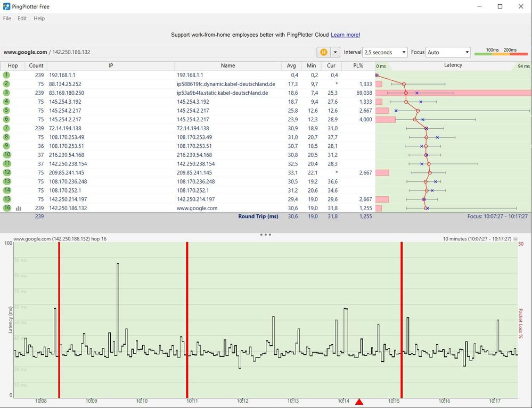Viewport: 532px width, 408px height.
Task: Sort by the Avg column header
Action: pyautogui.click(x=291, y=66)
